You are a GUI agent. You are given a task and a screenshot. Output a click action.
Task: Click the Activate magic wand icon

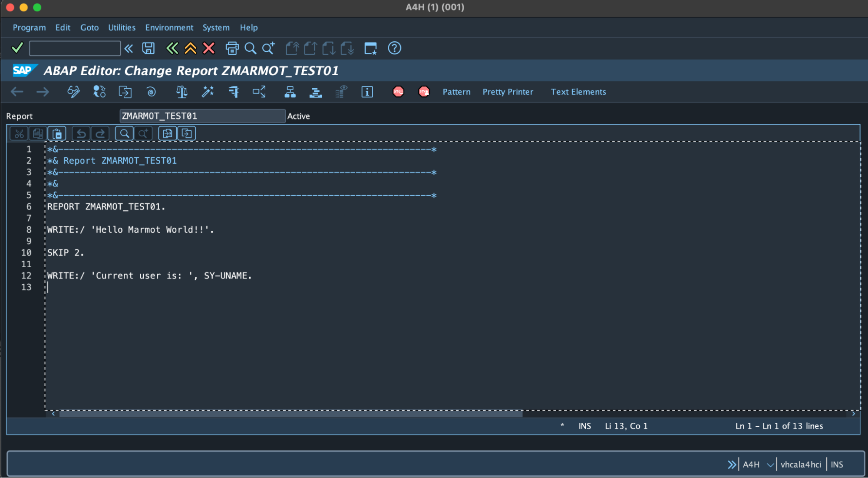pos(208,92)
